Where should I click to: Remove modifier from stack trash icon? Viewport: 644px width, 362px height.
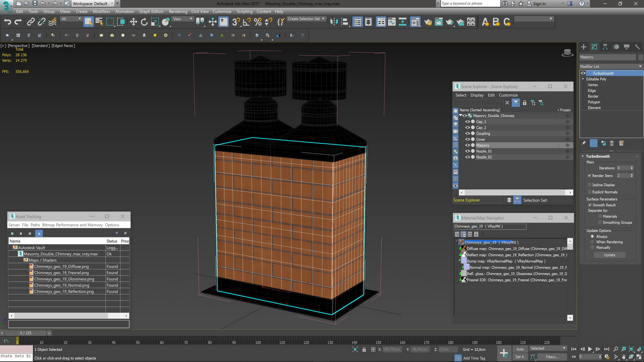pyautogui.click(x=612, y=143)
